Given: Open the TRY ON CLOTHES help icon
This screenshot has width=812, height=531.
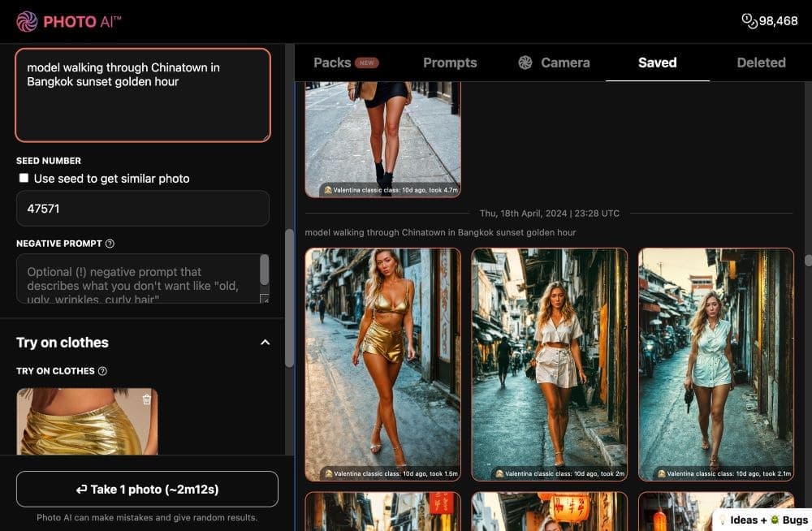Looking at the screenshot, I should [102, 371].
